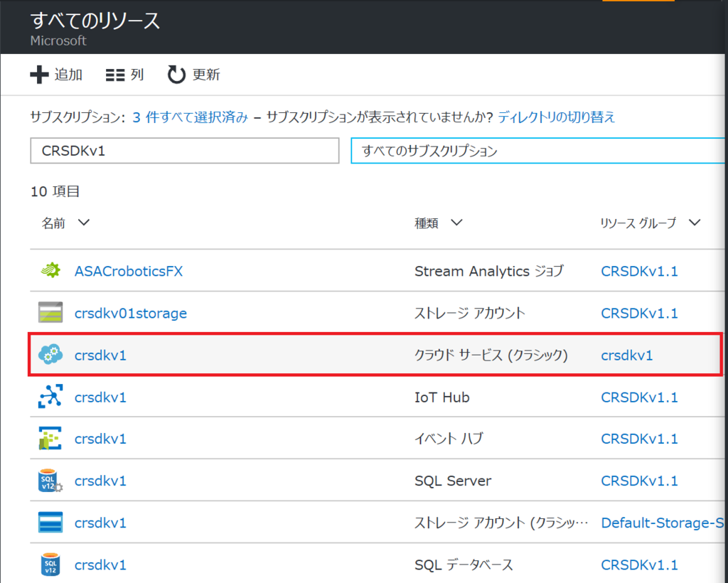Sort by リソース グループ column chevron
This screenshot has width=728, height=583.
click(695, 223)
